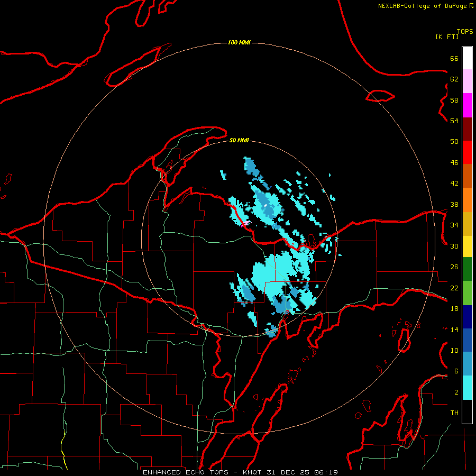Screen dimensions: 476x476
Task: Click the white 66 kft color swatch
Action: point(467,58)
